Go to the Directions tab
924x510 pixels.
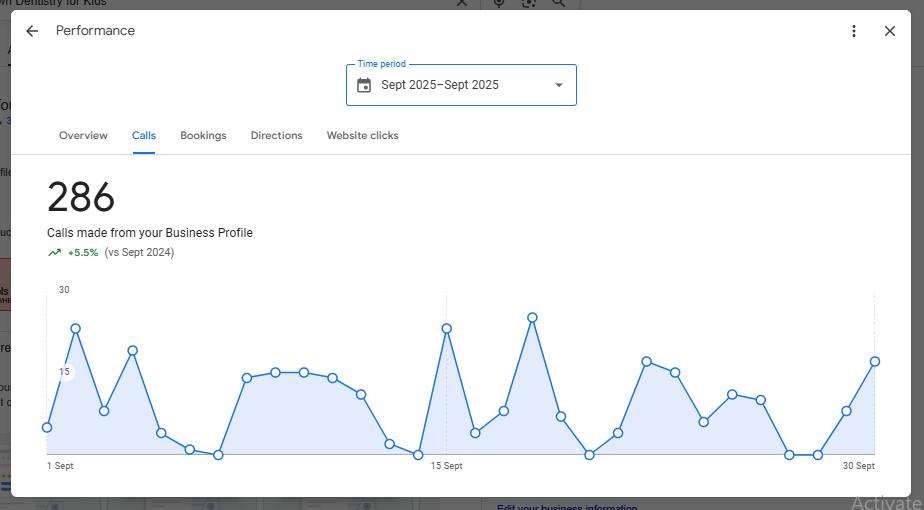tap(276, 135)
